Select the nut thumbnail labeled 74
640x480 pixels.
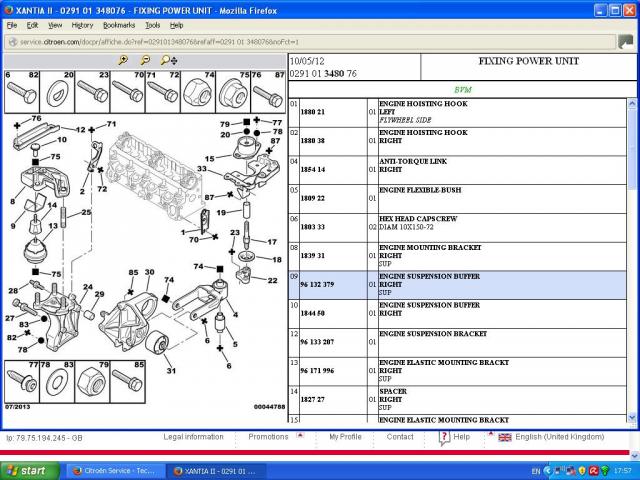pos(198,92)
